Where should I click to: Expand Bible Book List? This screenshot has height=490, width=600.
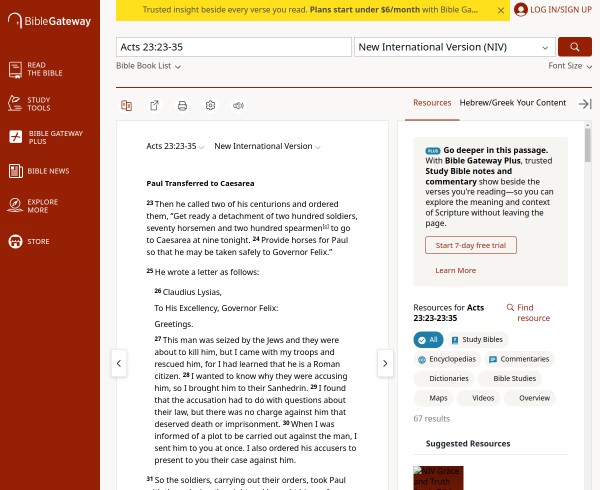click(148, 66)
